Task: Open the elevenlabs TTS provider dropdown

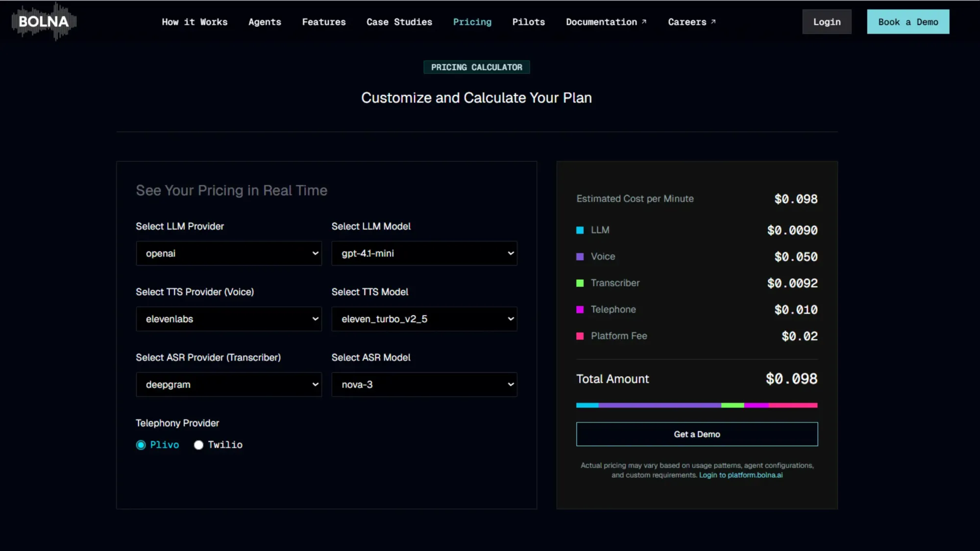Action: click(228, 319)
